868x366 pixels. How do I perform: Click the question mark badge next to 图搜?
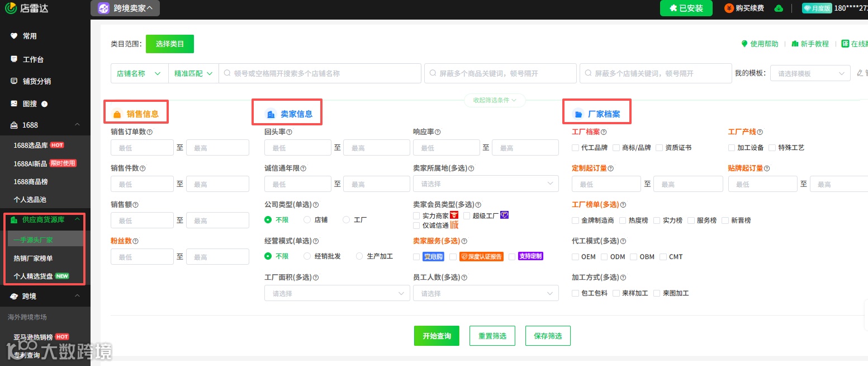[x=45, y=104]
